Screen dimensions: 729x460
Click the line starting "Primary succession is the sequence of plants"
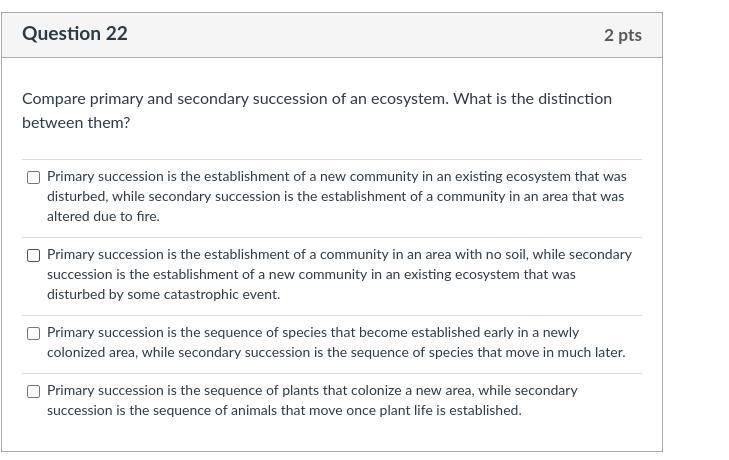pos(312,390)
